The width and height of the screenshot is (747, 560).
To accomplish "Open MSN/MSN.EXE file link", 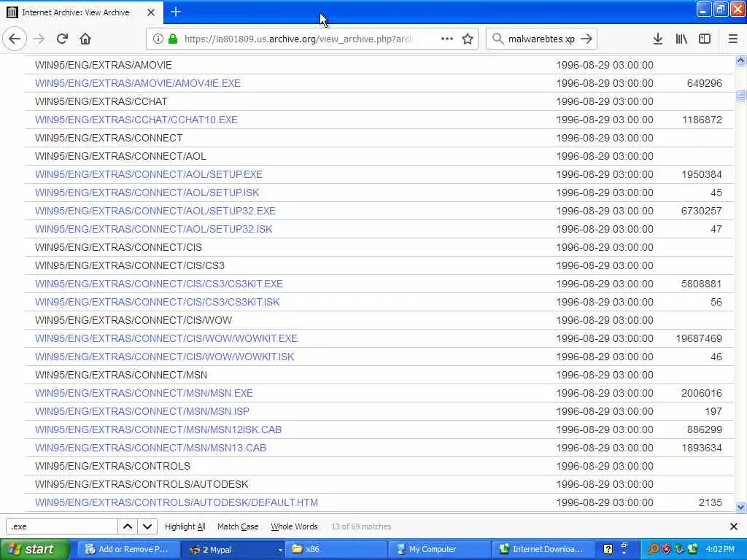I will tap(144, 393).
